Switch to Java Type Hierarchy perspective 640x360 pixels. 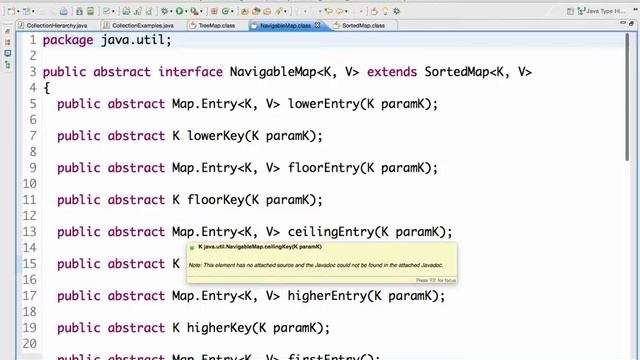[601, 11]
